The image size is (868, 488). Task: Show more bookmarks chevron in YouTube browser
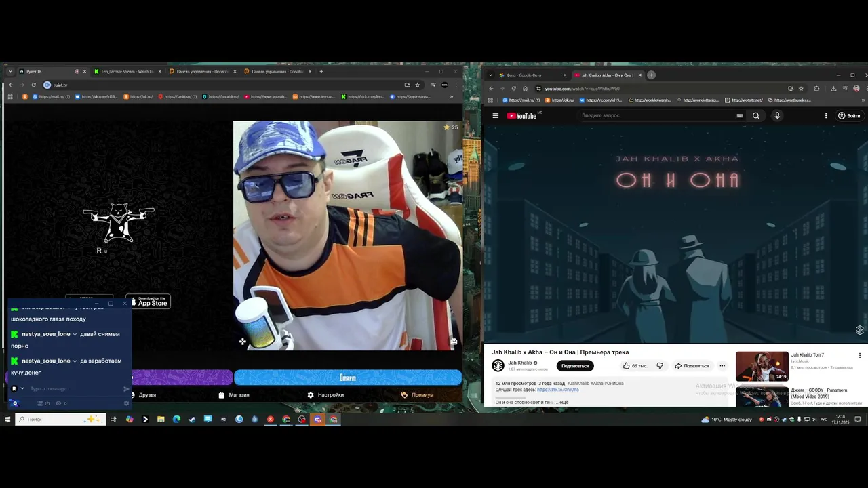click(863, 100)
